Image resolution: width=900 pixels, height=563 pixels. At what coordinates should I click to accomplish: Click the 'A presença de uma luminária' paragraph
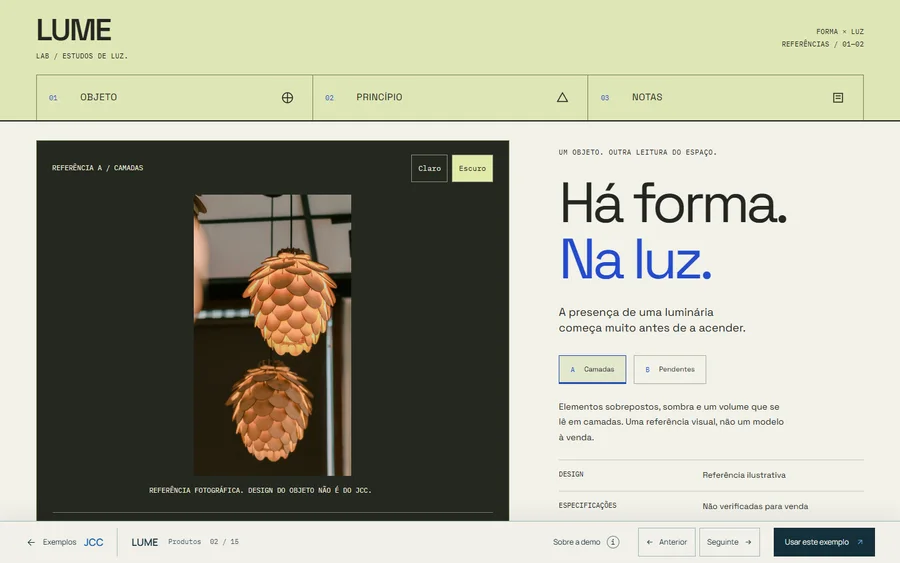point(652,320)
